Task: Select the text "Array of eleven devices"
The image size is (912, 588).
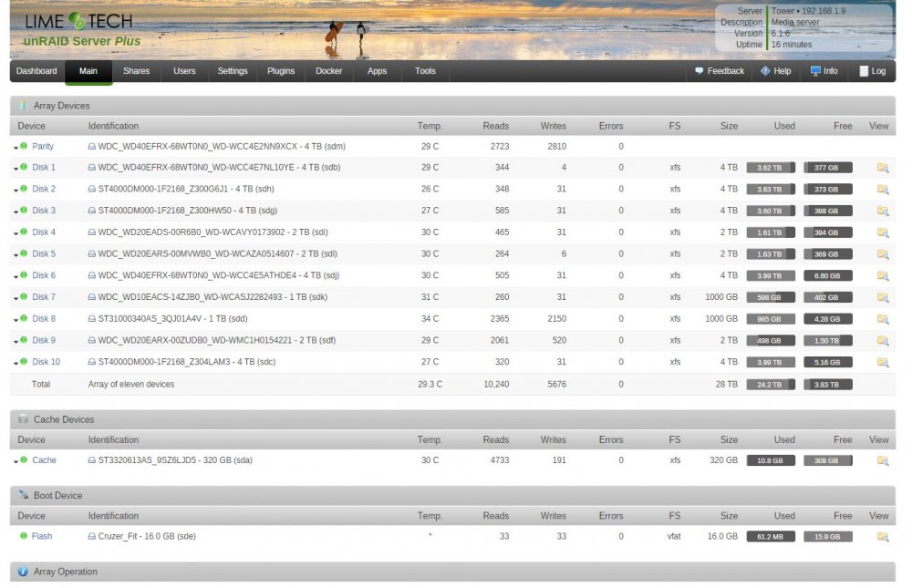Action: coord(131,385)
